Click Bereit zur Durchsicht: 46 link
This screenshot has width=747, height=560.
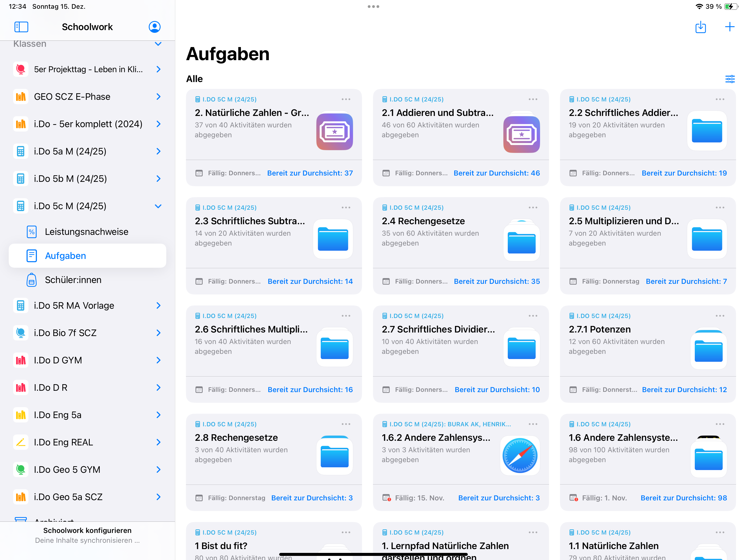(497, 173)
